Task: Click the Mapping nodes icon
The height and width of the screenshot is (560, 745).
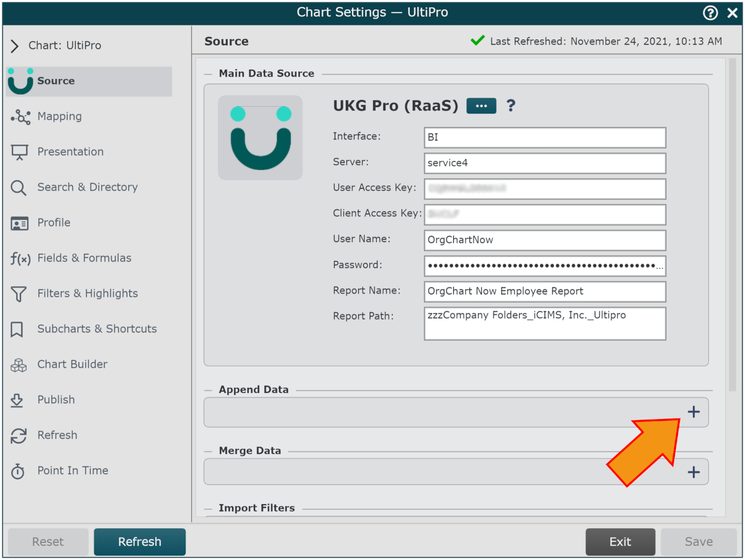Action: 20,117
